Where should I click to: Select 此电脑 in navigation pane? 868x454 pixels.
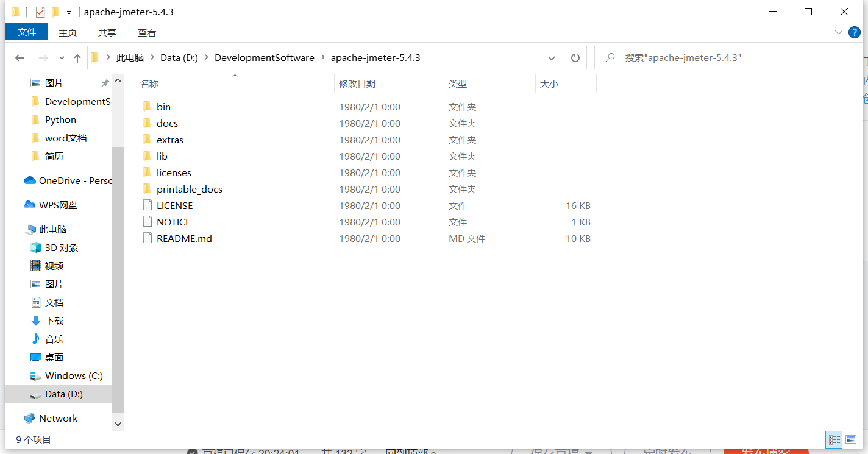pos(46,229)
